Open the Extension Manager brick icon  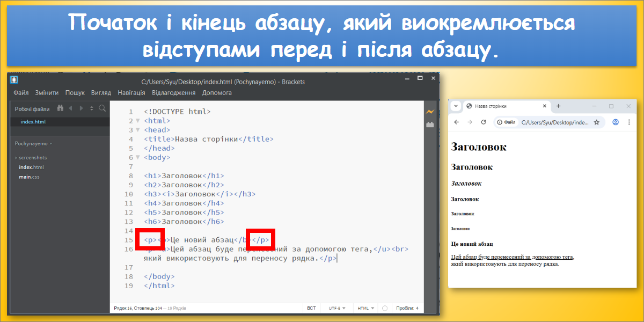430,125
